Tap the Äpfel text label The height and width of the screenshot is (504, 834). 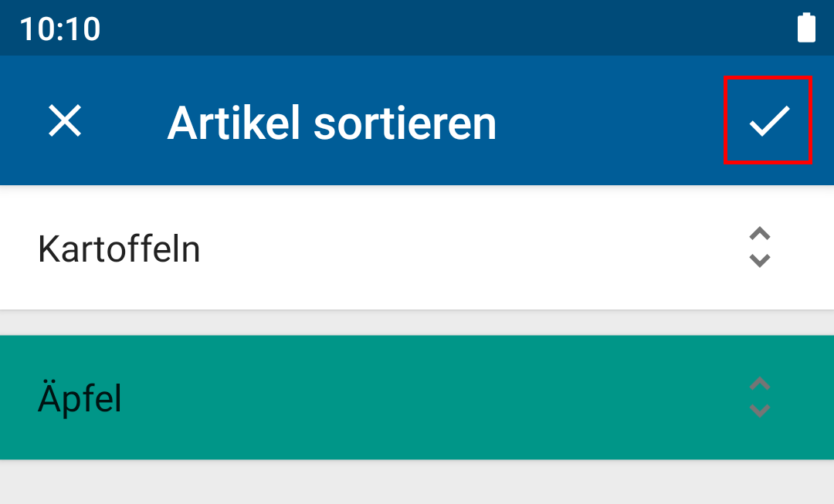coord(80,397)
